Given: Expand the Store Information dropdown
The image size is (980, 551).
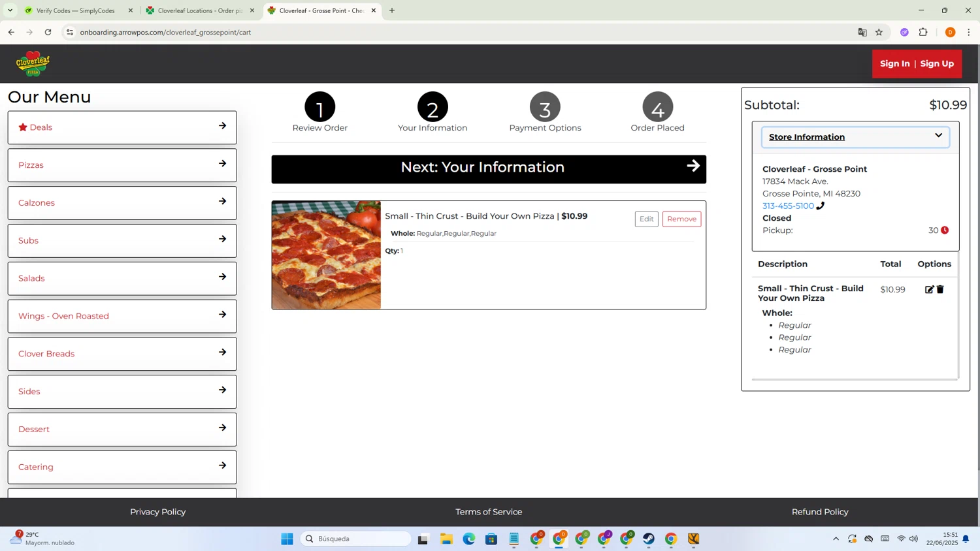Looking at the screenshot, I should click(x=855, y=136).
